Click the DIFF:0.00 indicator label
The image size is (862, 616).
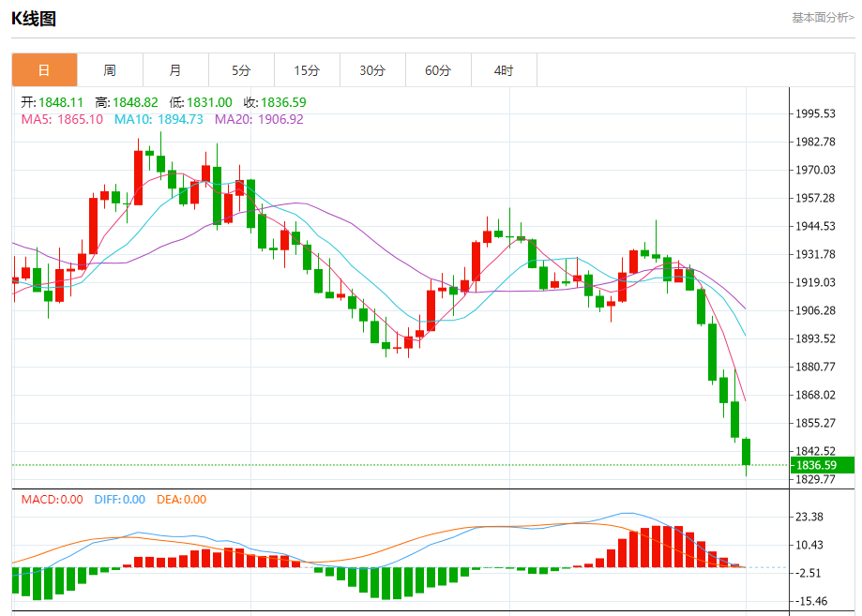click(120, 500)
